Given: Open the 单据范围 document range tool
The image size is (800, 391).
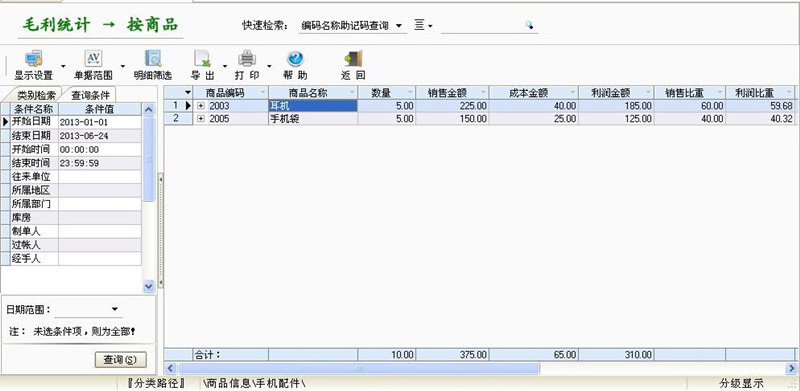Looking at the screenshot, I should 93,65.
